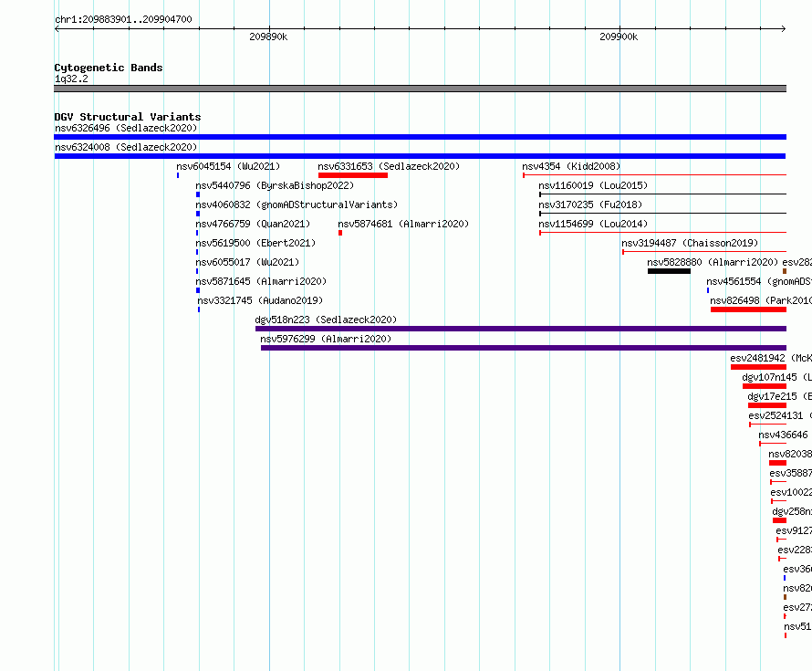The width and height of the screenshot is (812, 671).
Task: Select the esv2481942 red variant bar
Action: point(759,367)
